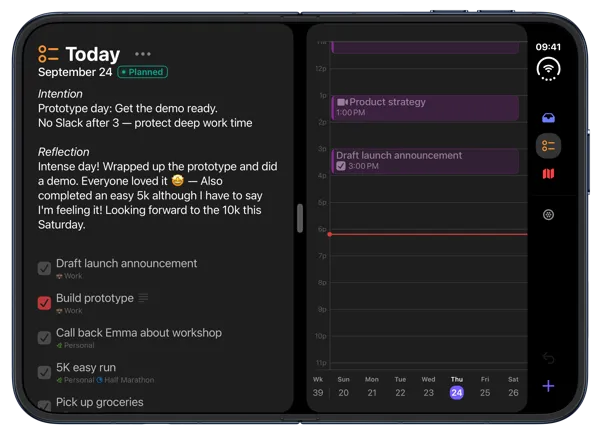Image resolution: width=600 pixels, height=436 pixels.
Task: Select Mon 21 in week strip
Action: pos(372,387)
